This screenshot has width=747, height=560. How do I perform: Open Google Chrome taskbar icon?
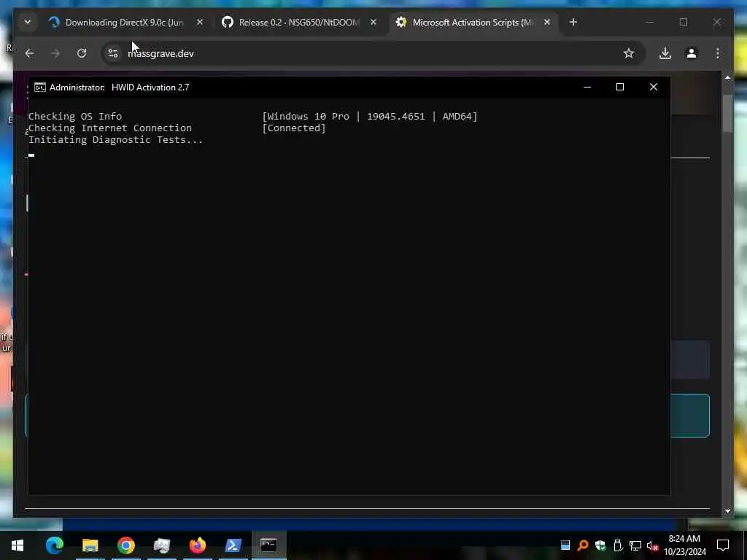click(x=126, y=545)
